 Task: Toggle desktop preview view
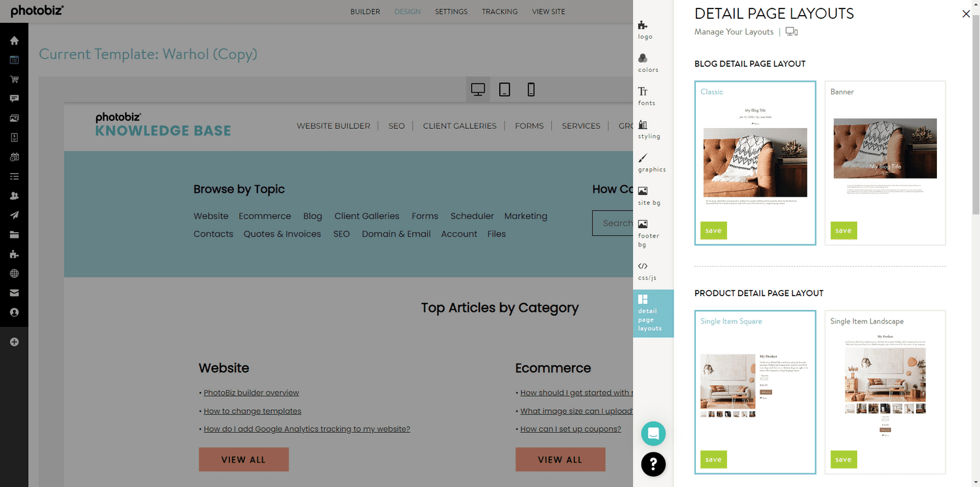pos(478,89)
